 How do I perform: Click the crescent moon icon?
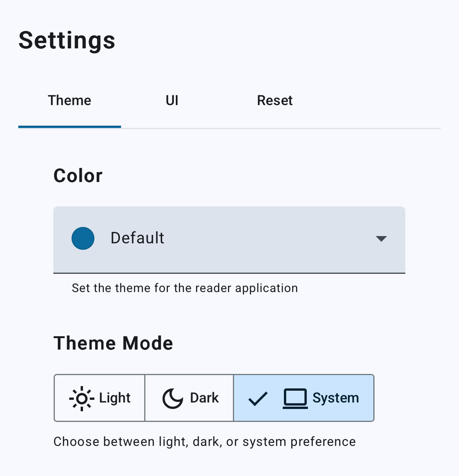173,398
